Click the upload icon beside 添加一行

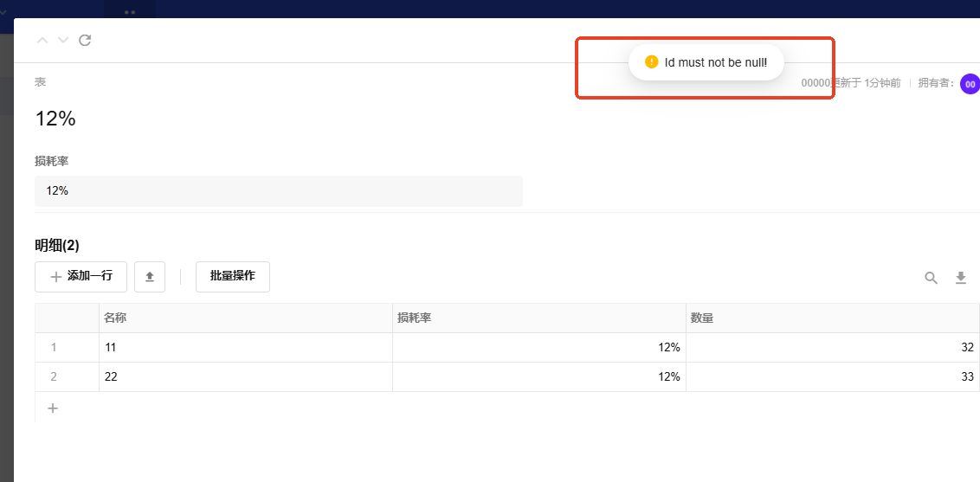(x=150, y=277)
